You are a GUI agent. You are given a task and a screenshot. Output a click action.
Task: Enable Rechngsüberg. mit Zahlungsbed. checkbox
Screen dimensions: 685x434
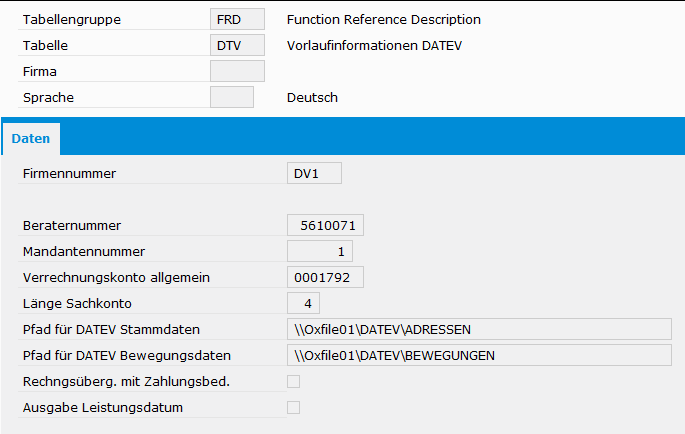[x=293, y=381]
